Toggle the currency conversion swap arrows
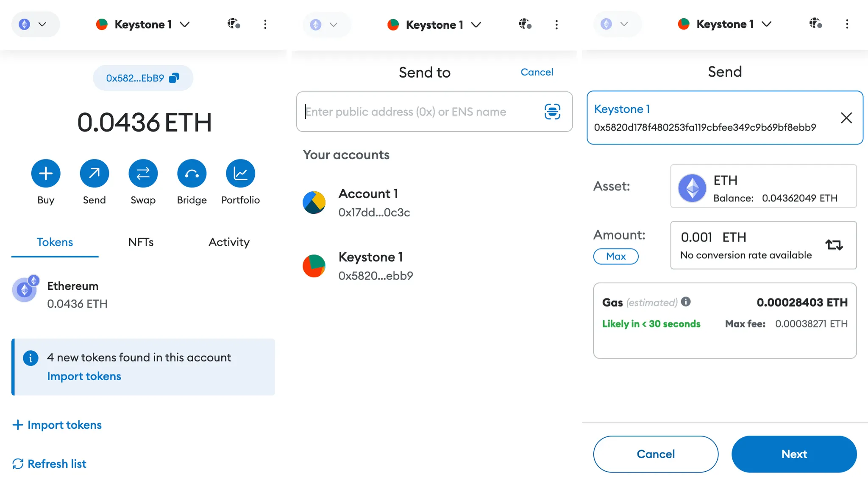This screenshot has width=868, height=484. 834,245
